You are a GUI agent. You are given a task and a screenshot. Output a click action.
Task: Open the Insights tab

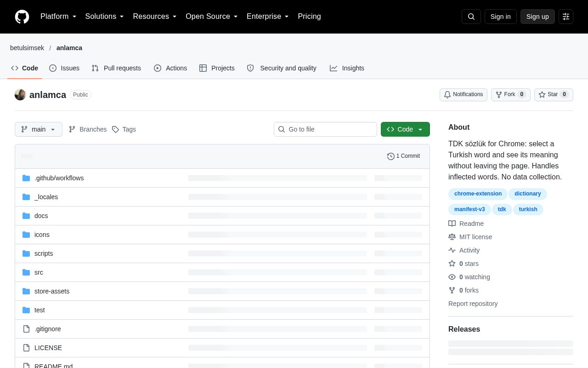pos(347,68)
